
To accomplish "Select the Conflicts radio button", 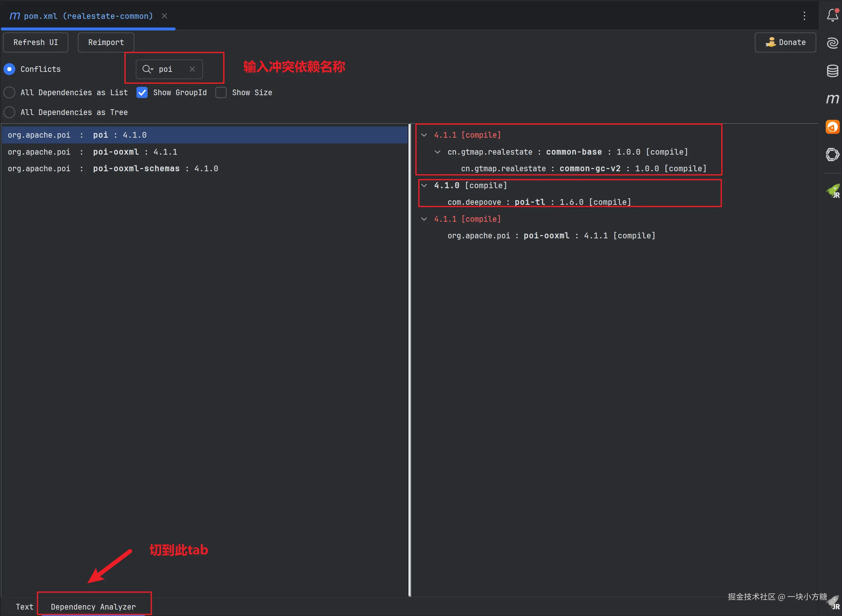I will (x=9, y=69).
